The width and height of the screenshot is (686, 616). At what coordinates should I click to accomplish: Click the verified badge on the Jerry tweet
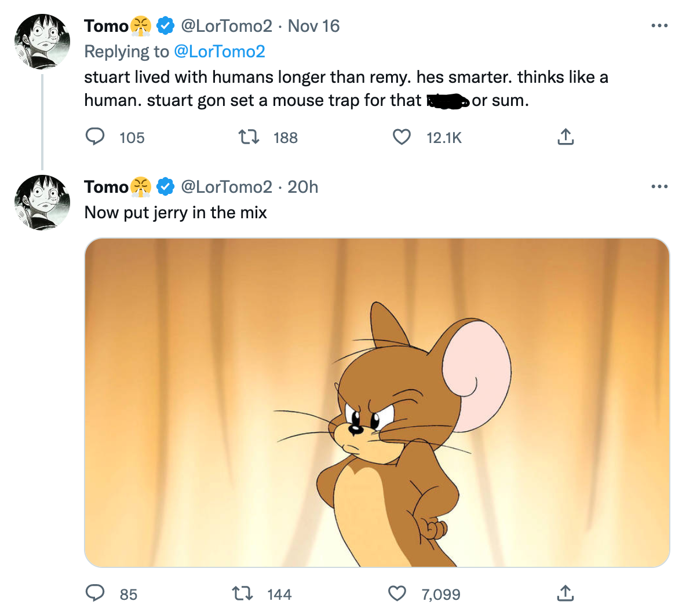[x=164, y=186]
